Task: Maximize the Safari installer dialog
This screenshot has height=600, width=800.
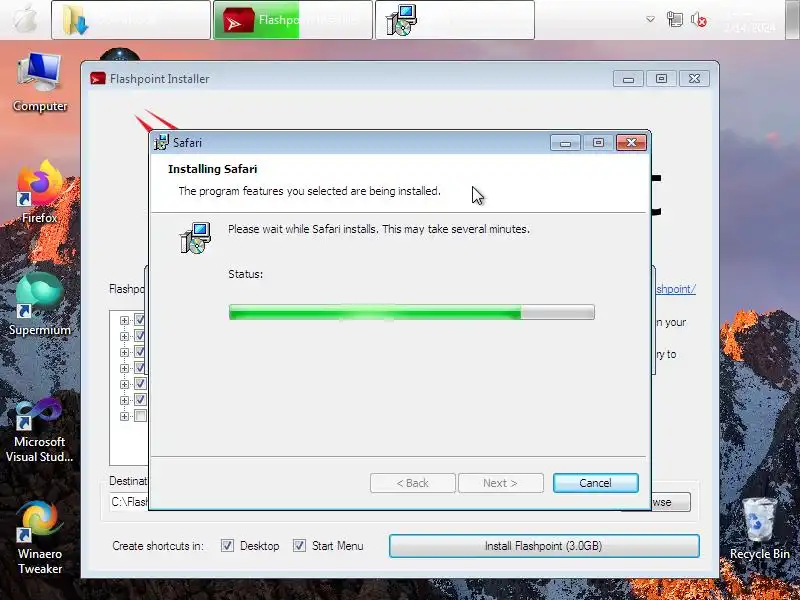Action: pos(598,142)
